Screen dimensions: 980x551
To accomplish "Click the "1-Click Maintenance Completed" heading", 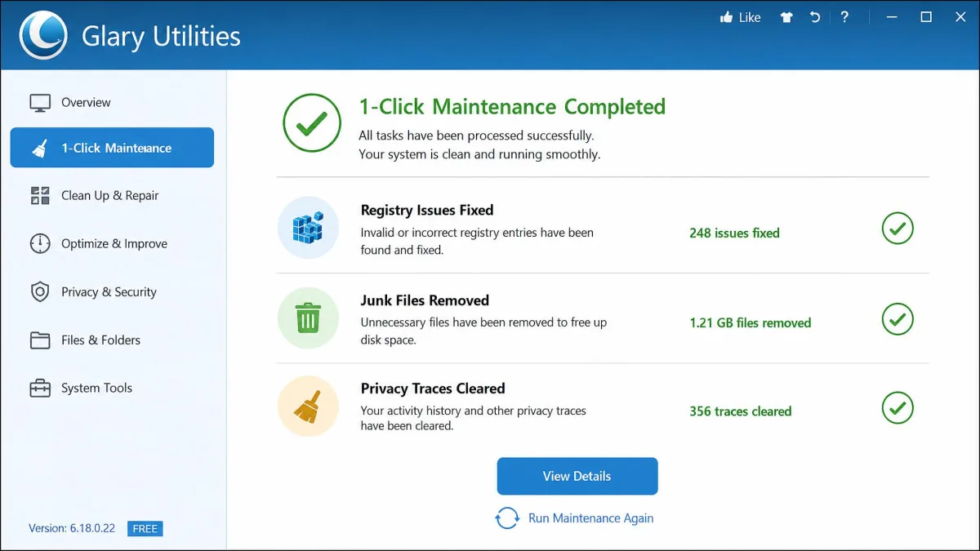I will click(512, 107).
